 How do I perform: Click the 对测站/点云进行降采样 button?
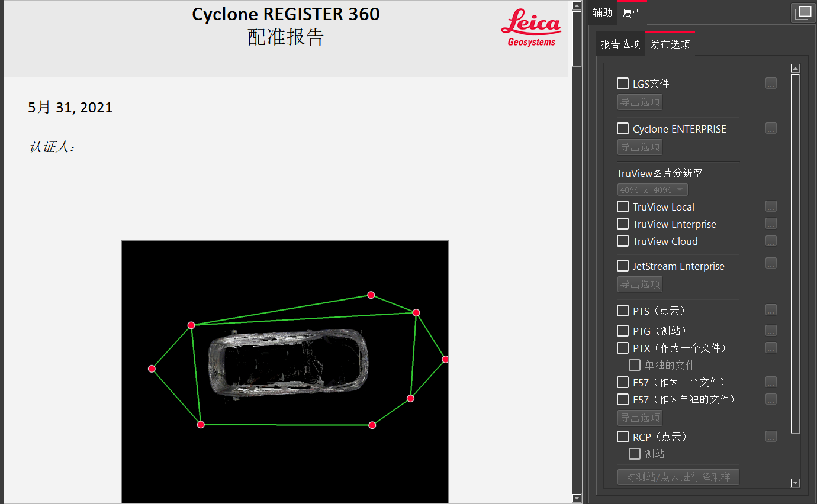coord(678,477)
